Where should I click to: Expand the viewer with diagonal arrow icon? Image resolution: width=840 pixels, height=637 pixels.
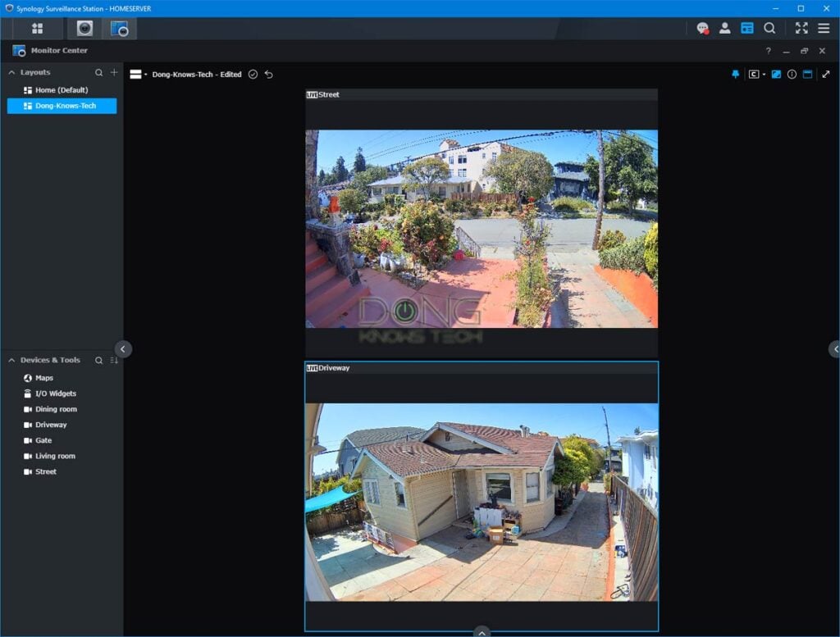[825, 75]
